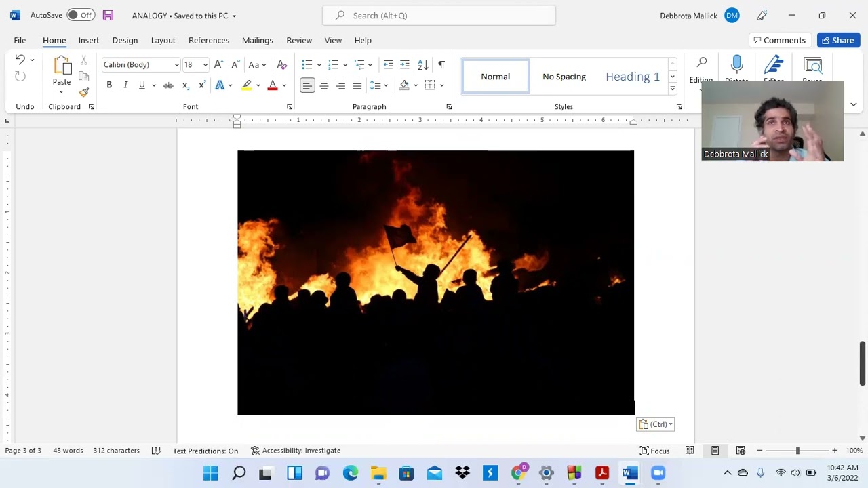Viewport: 868px width, 488px height.
Task: Clear all formatting from text
Action: pos(282,65)
